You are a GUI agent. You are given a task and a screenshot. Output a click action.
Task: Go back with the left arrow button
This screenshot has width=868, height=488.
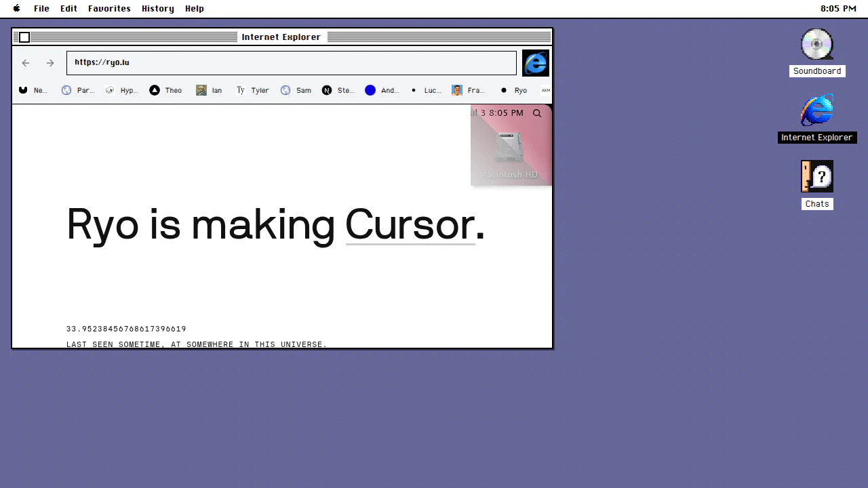coord(26,63)
